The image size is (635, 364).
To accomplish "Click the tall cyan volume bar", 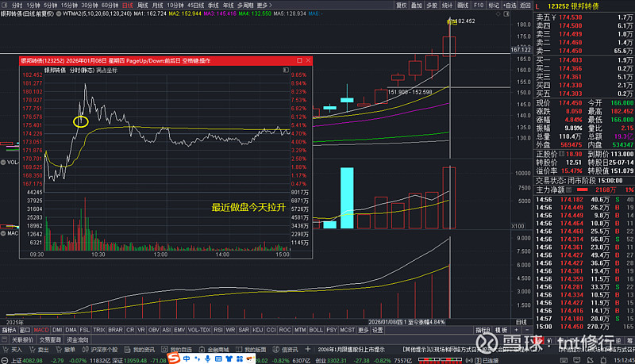I will click(x=346, y=198).
